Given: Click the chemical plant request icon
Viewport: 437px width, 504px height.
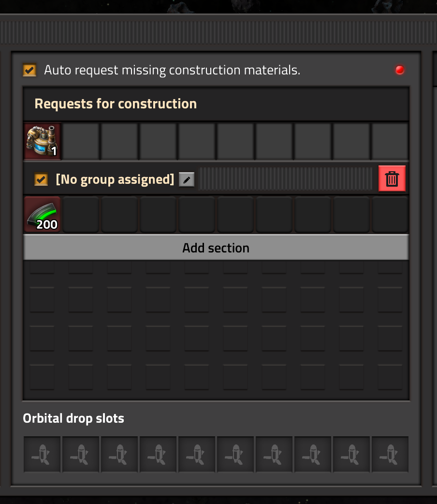Looking at the screenshot, I should pos(43,141).
